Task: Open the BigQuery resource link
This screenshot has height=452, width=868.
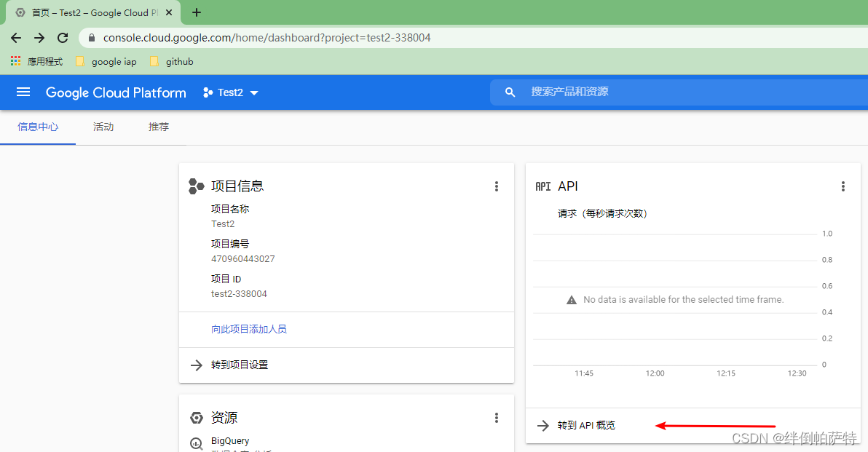Action: [229, 441]
